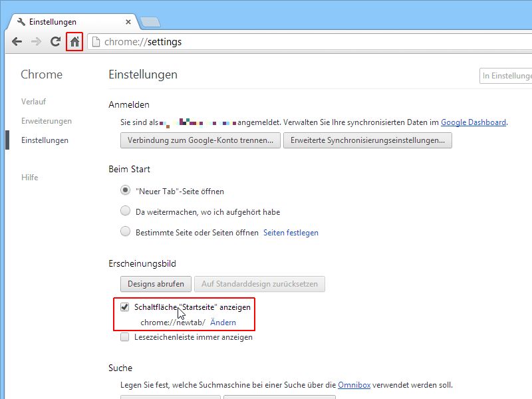Screen dimensions: 532x399
Task: Click the Anmelden section heading
Action: point(129,105)
